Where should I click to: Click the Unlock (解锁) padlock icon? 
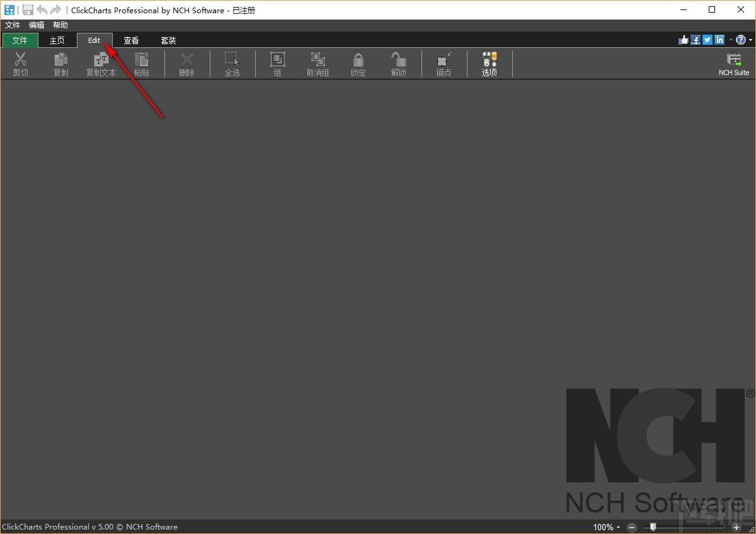tap(399, 60)
